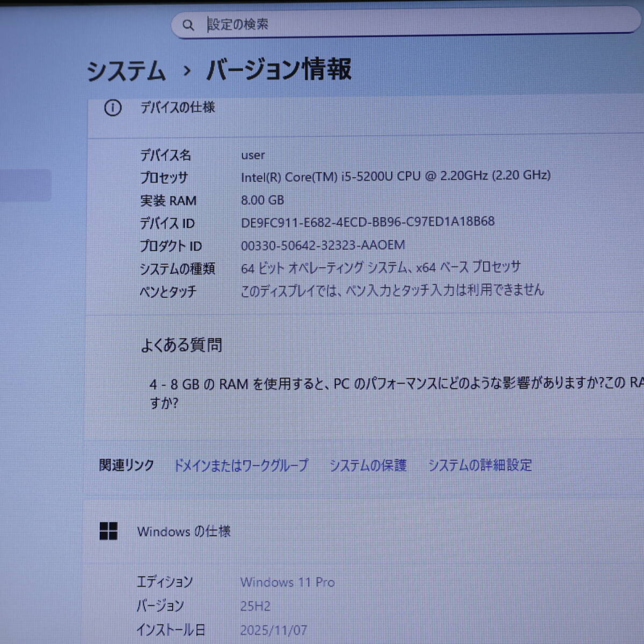The image size is (644, 644).
Task: Select the version value 25H2
Action: click(x=255, y=606)
